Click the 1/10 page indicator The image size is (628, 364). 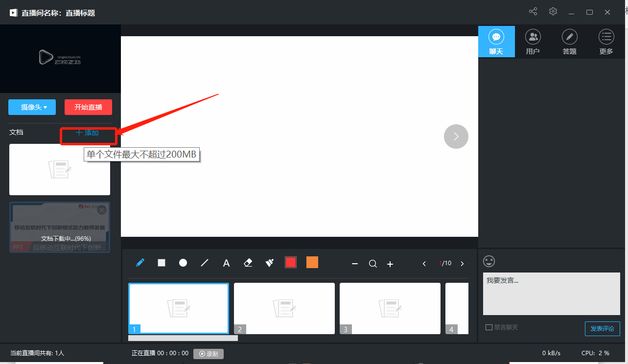(445, 263)
